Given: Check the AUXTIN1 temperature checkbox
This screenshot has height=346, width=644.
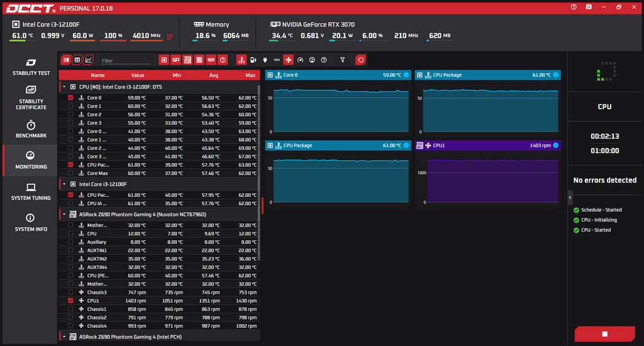Looking at the screenshot, I should pyautogui.click(x=70, y=250).
